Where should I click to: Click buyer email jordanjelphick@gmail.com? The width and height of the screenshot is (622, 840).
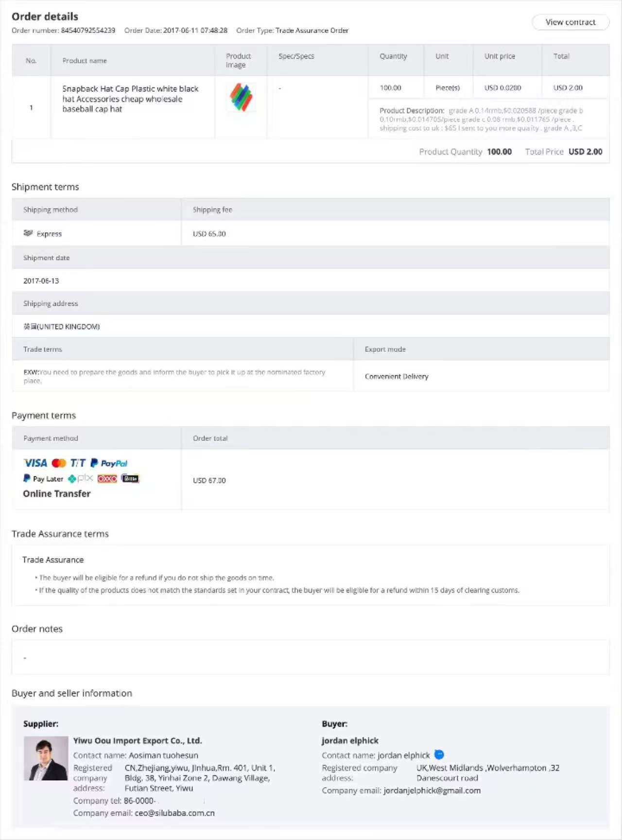point(432,791)
